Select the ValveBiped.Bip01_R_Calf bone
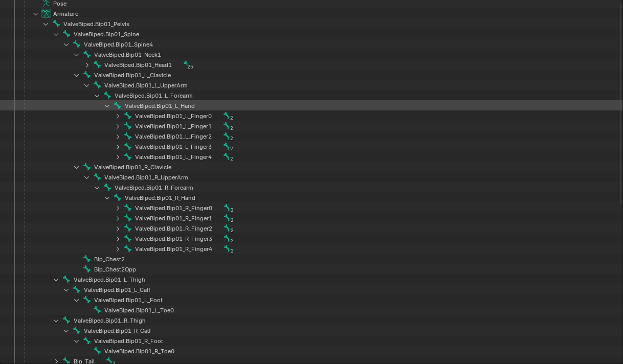 pos(117,331)
